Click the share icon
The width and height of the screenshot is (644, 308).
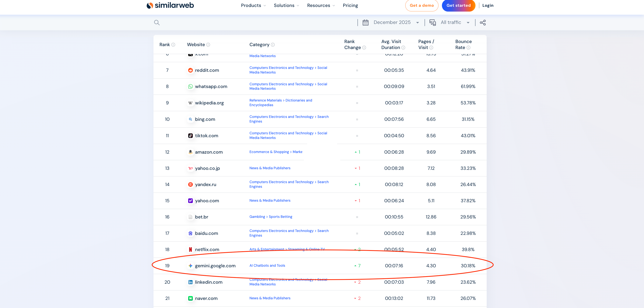coord(483,23)
